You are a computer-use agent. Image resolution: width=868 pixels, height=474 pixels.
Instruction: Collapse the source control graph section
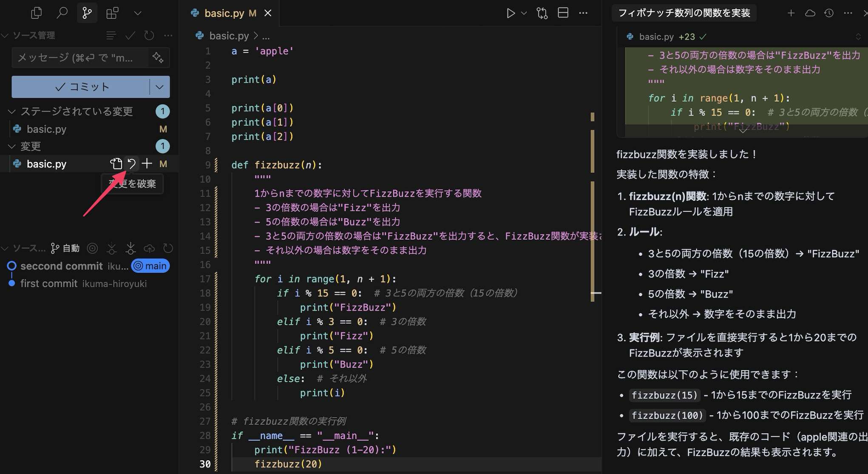click(5, 248)
